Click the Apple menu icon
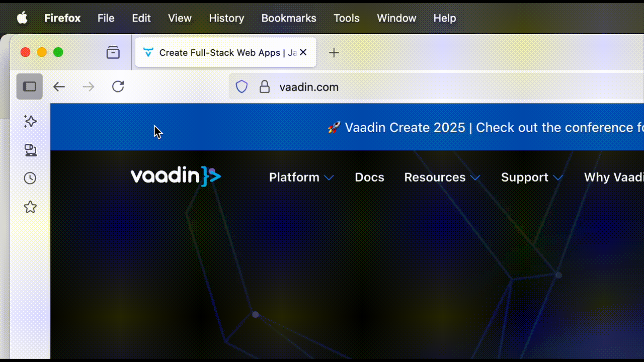644x362 pixels. 22,18
